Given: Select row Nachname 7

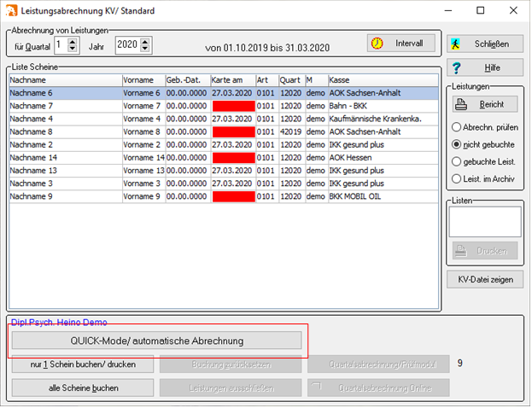Looking at the screenshot, I should [224, 106].
